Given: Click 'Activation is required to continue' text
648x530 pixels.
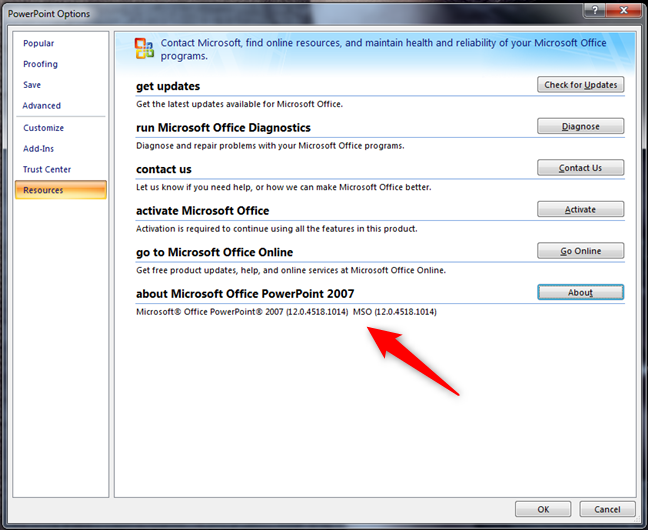Looking at the screenshot, I should [x=276, y=229].
